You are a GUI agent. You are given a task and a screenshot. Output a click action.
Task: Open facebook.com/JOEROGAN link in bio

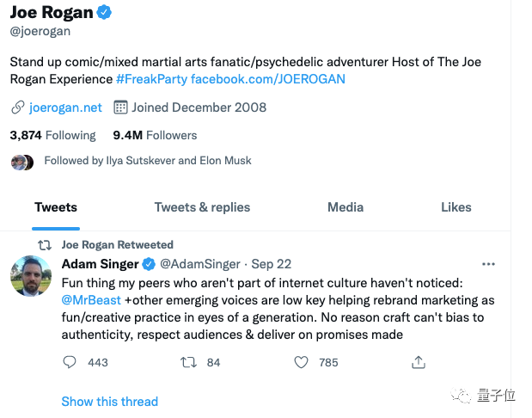pos(268,79)
